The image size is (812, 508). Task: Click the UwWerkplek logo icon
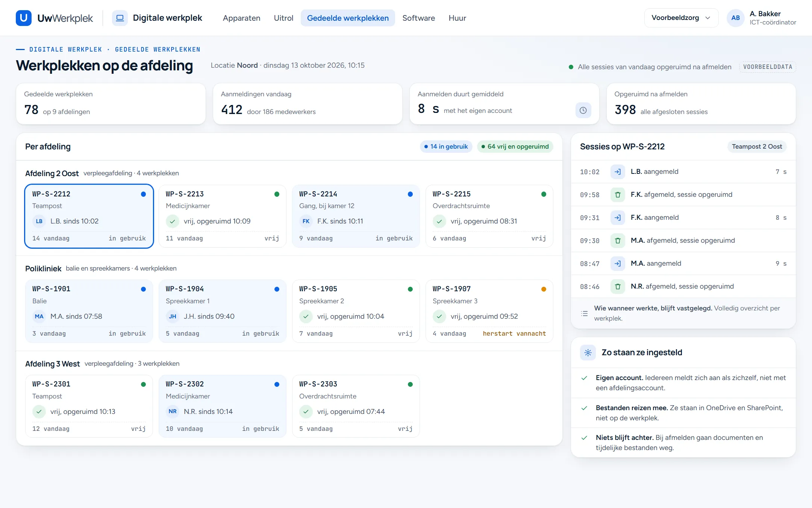23,18
